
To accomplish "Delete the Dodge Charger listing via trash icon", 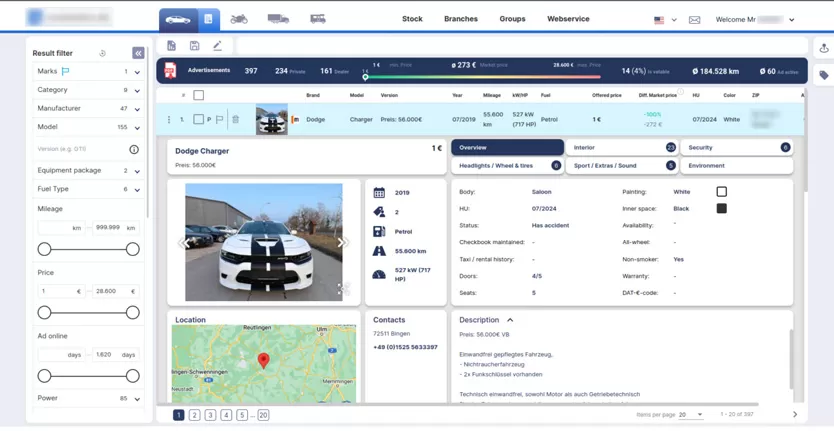I will click(236, 120).
